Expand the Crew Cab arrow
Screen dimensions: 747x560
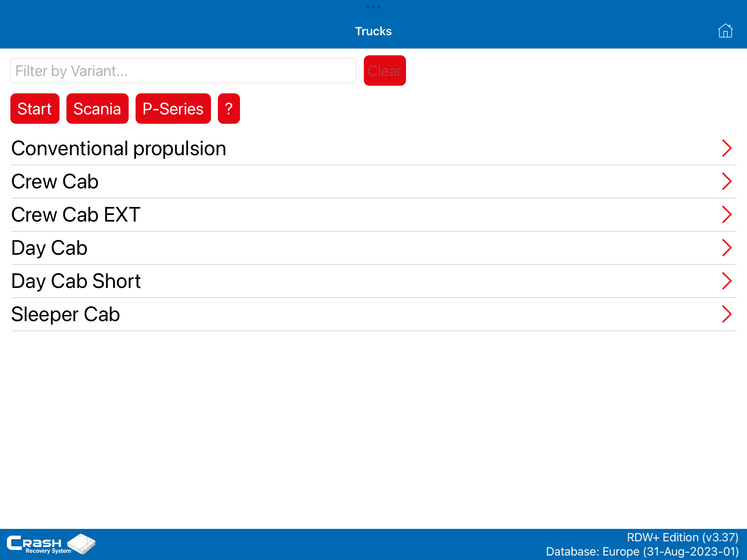coord(727,181)
